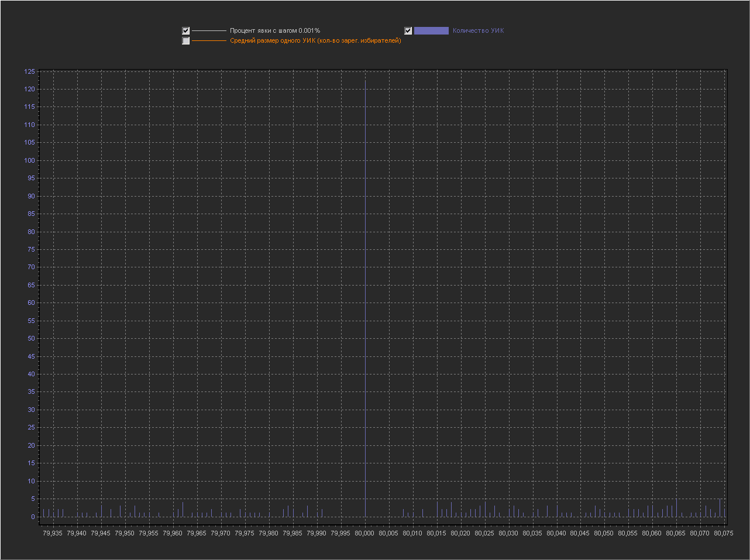Click the x-axis label 80,050
Image resolution: width=750 pixels, height=560 pixels.
tap(604, 533)
